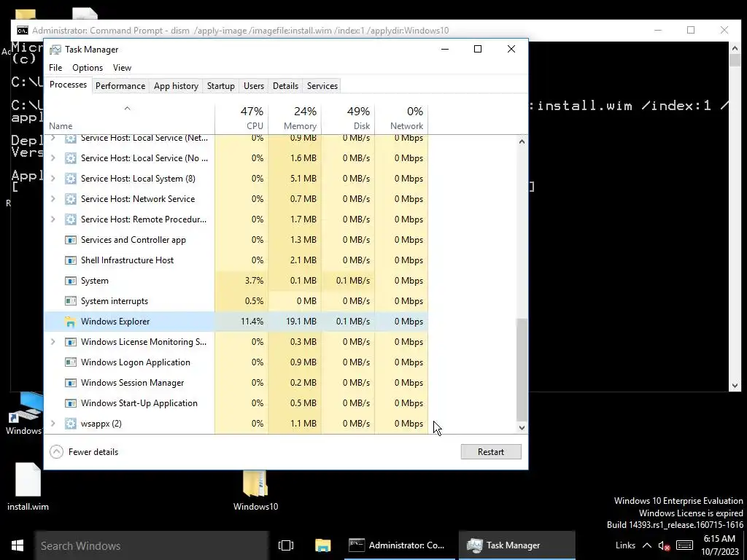Viewport: 747px width, 560px height.
Task: Click the System interrupts 0.5% CPU value
Action: (x=254, y=301)
